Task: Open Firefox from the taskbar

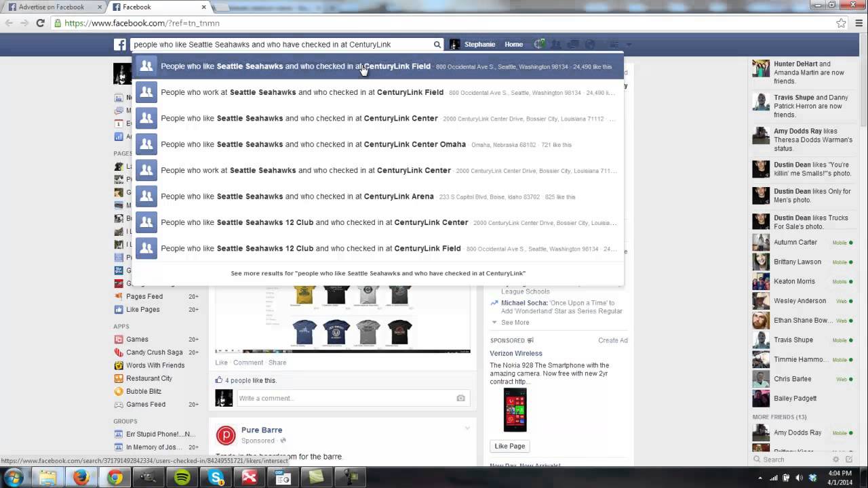Action: point(81,478)
